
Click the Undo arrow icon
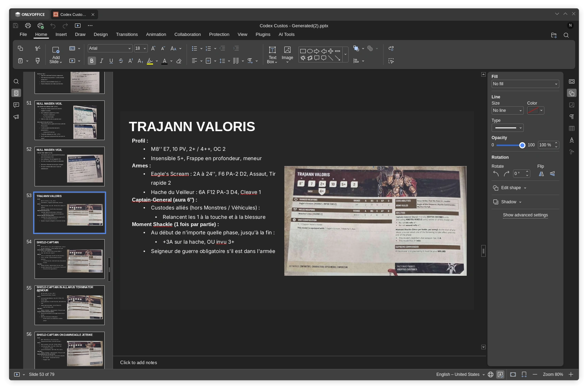[x=53, y=26]
